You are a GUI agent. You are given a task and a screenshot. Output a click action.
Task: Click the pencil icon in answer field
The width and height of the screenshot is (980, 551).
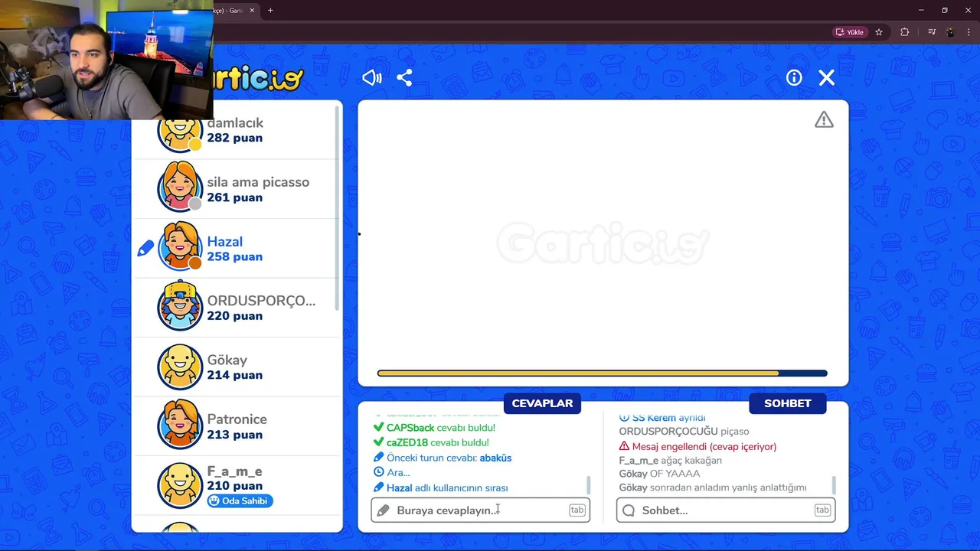coord(383,510)
